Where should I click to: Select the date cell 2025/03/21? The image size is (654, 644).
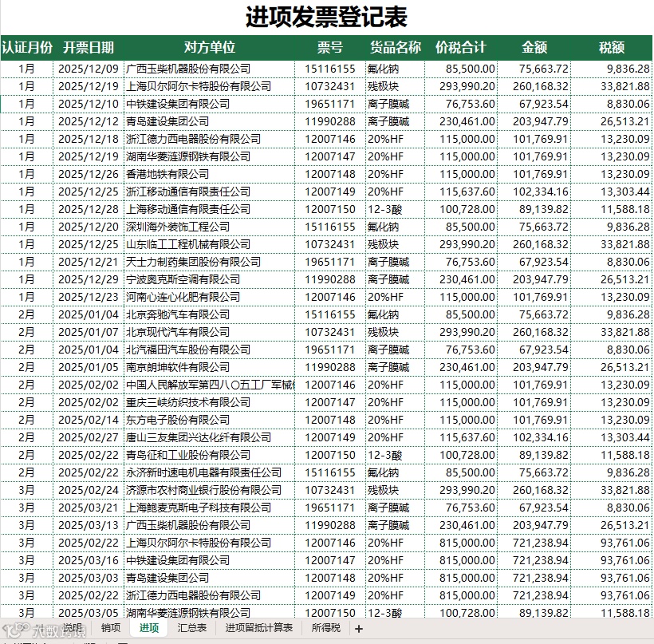tap(89, 508)
